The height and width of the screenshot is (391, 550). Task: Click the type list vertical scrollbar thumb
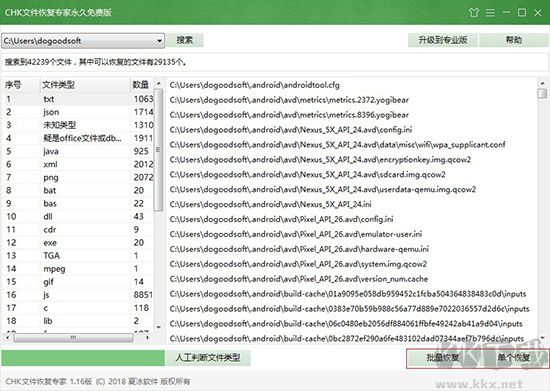[159, 150]
